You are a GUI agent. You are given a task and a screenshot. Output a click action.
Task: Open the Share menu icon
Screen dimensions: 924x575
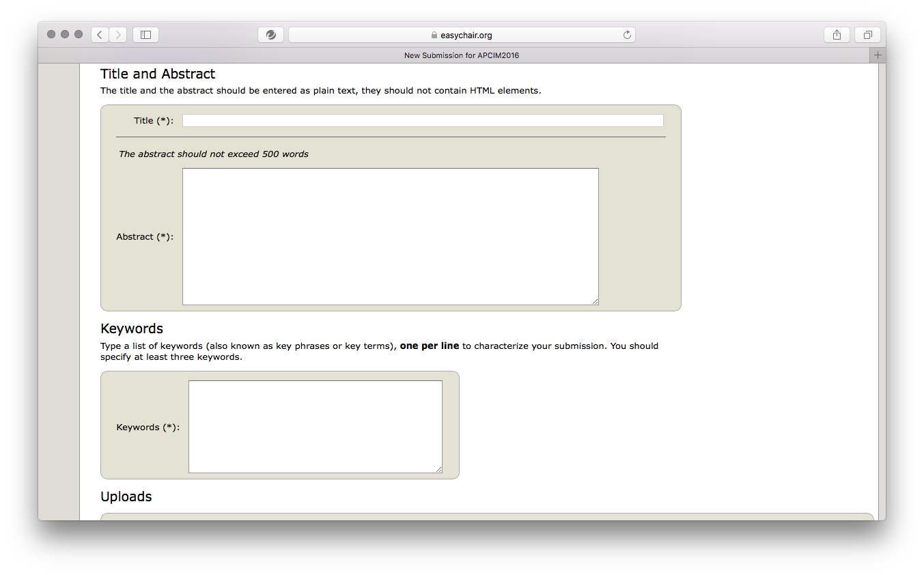click(x=837, y=35)
